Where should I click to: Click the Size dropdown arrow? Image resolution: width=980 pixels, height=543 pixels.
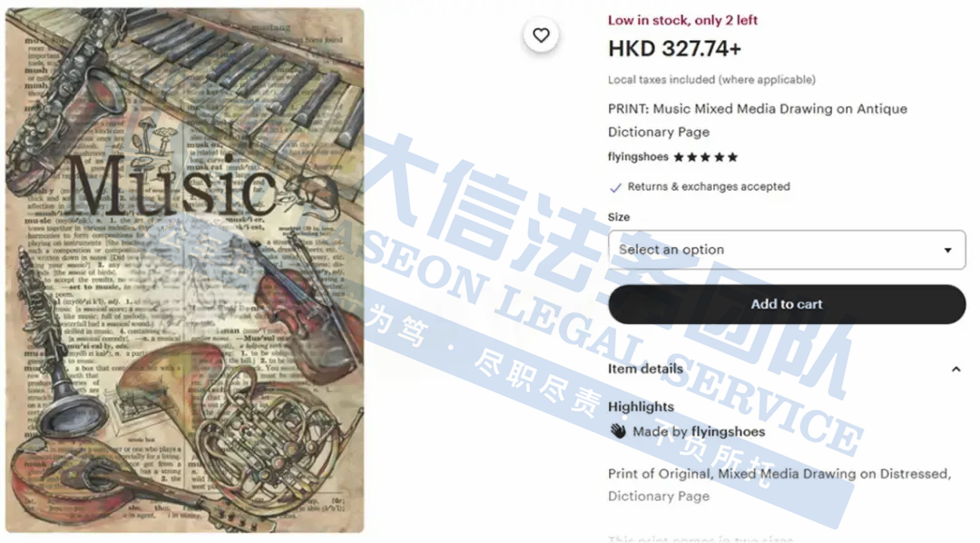point(947,251)
